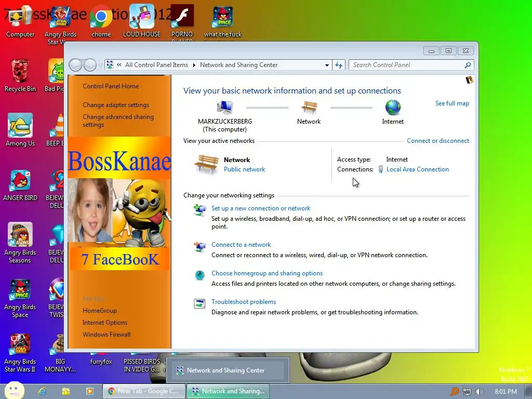Open the address bar history dropdown arrow
532x399 pixels.
tap(327, 65)
